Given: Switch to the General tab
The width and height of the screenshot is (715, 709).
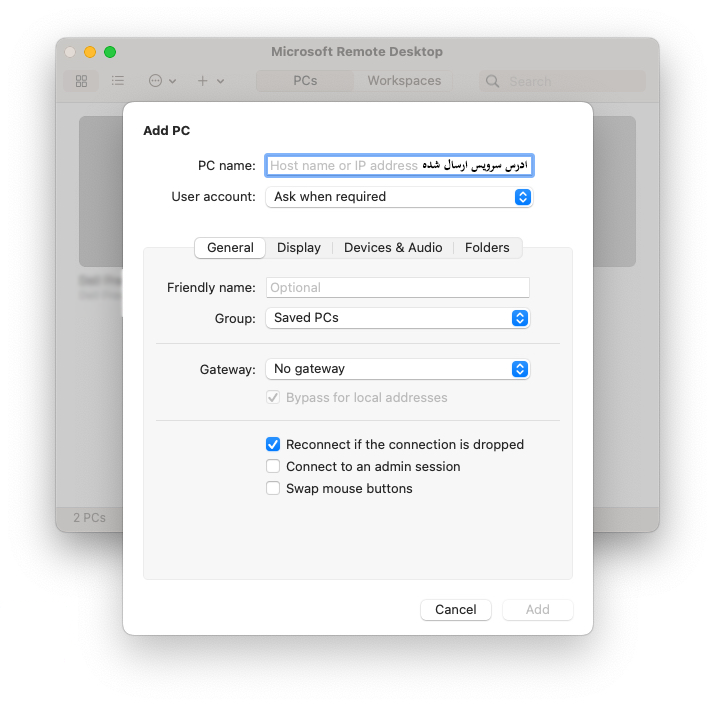Looking at the screenshot, I should point(230,248).
